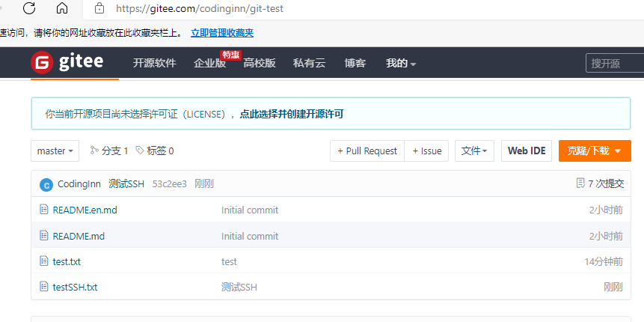
Task: Open the testSSH.txt file
Action: (x=75, y=287)
